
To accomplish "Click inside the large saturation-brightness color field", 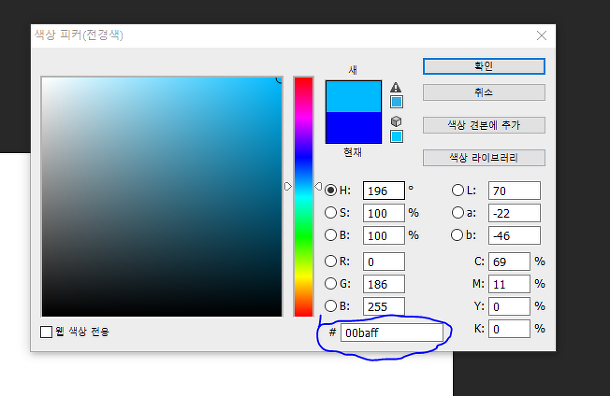I will click(x=162, y=197).
